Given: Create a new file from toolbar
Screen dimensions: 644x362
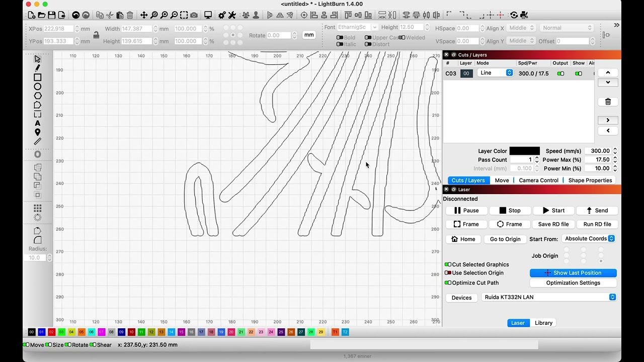Looking at the screenshot, I should tap(31, 15).
